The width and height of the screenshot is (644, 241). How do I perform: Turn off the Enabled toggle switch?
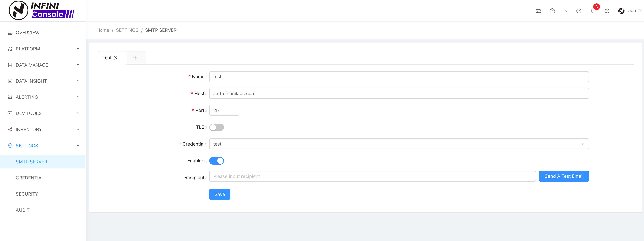pyautogui.click(x=217, y=161)
